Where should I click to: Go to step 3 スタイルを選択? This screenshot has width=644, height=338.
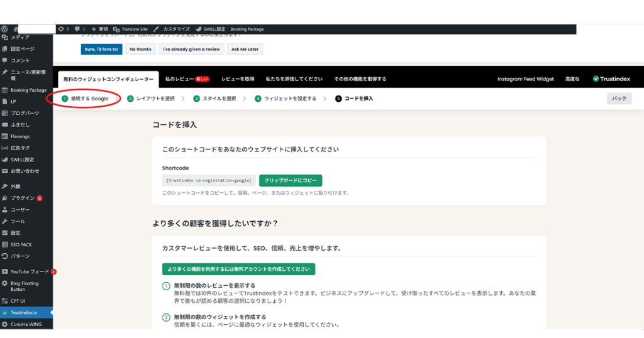point(214,99)
